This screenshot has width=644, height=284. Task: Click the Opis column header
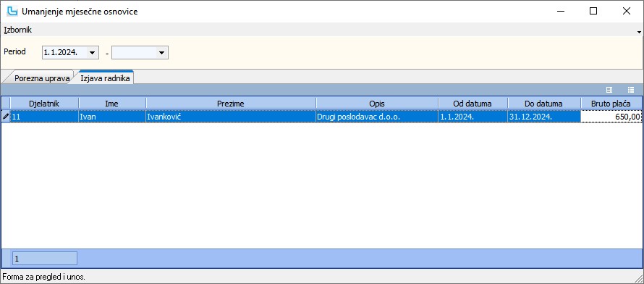pyautogui.click(x=377, y=104)
